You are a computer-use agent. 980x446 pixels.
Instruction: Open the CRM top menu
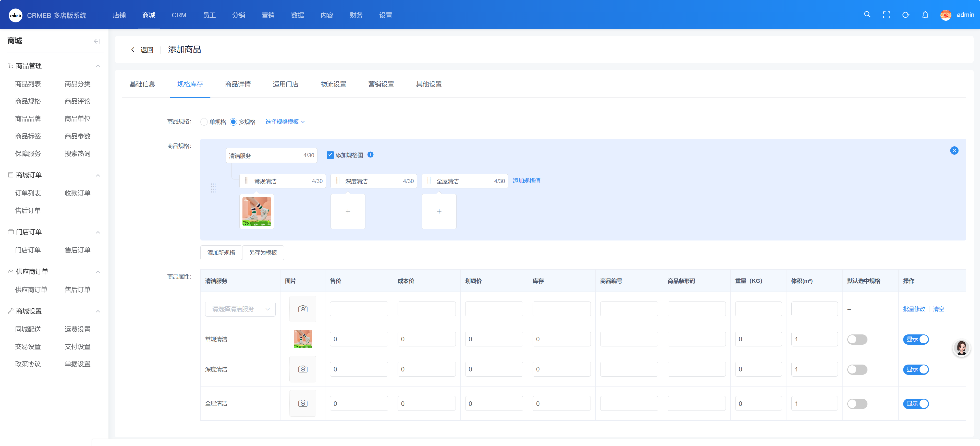(179, 15)
